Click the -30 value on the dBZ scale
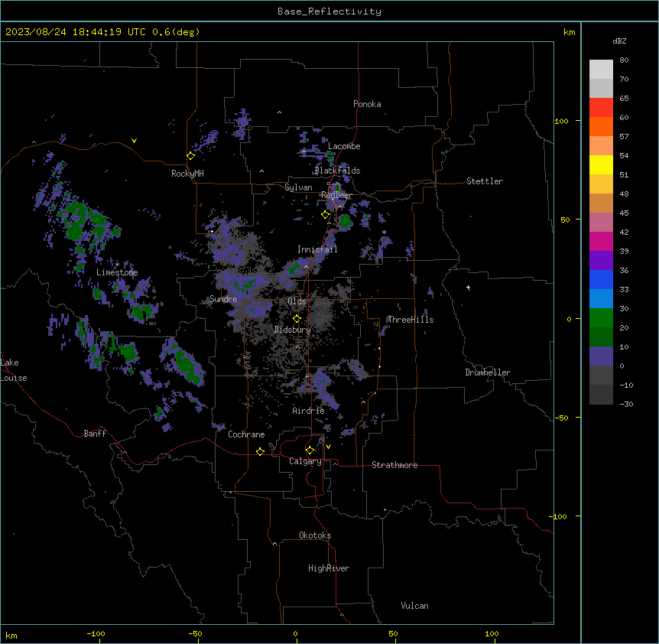659x644 pixels. tap(627, 404)
